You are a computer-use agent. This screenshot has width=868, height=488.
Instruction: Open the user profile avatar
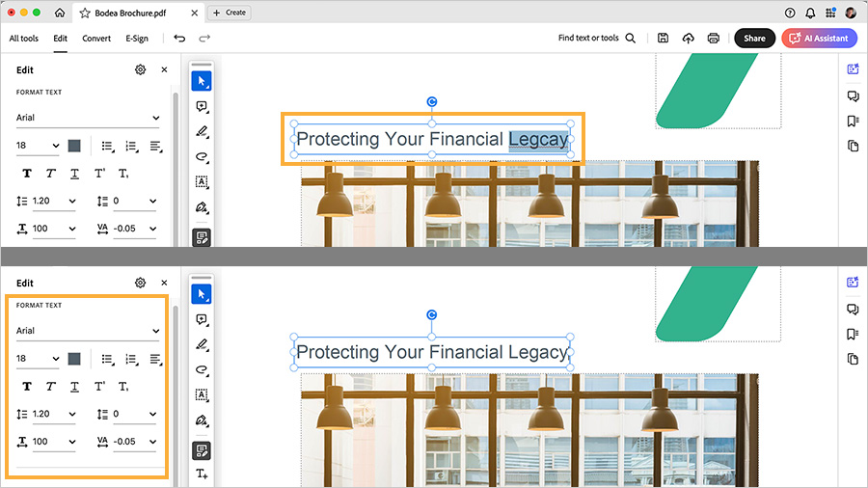point(851,13)
